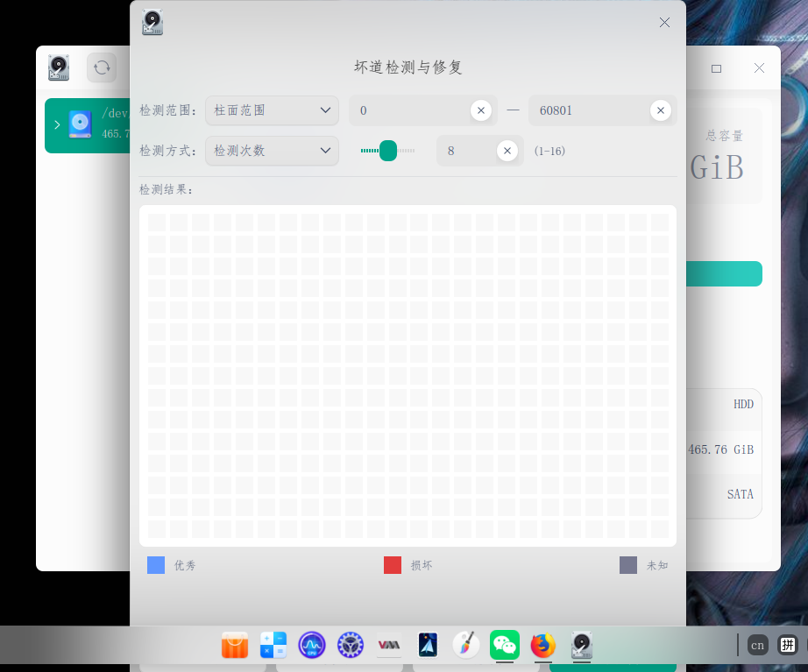Clear the end cylinder value 60801

pyautogui.click(x=661, y=110)
